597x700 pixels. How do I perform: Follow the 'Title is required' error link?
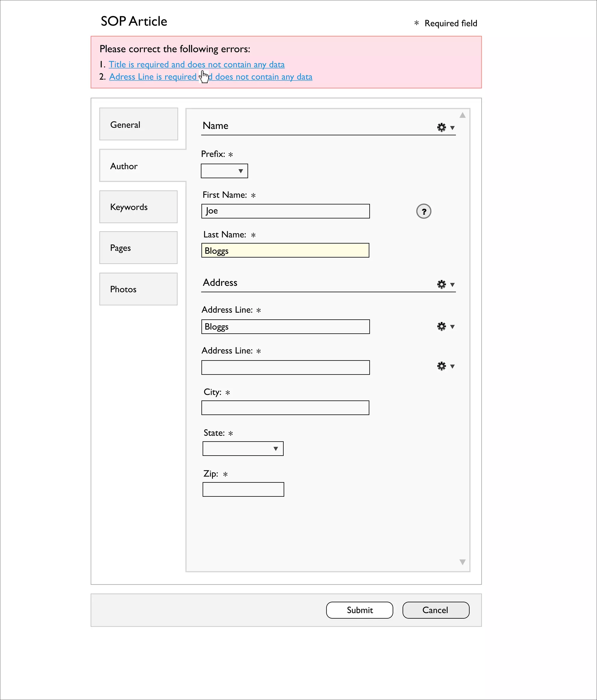click(x=196, y=64)
